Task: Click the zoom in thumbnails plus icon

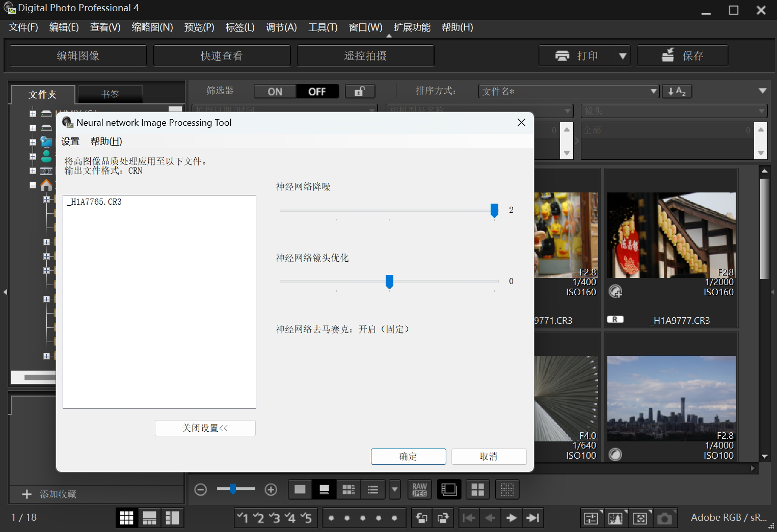Action: (271, 489)
